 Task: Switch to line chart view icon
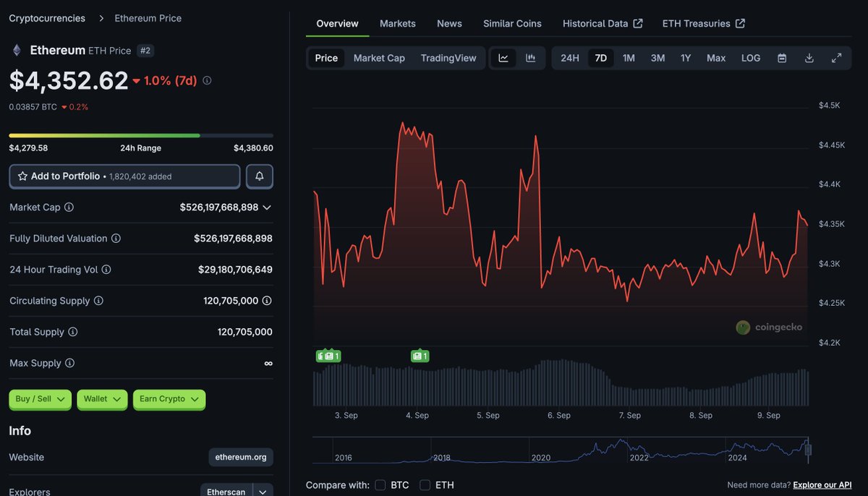point(503,58)
